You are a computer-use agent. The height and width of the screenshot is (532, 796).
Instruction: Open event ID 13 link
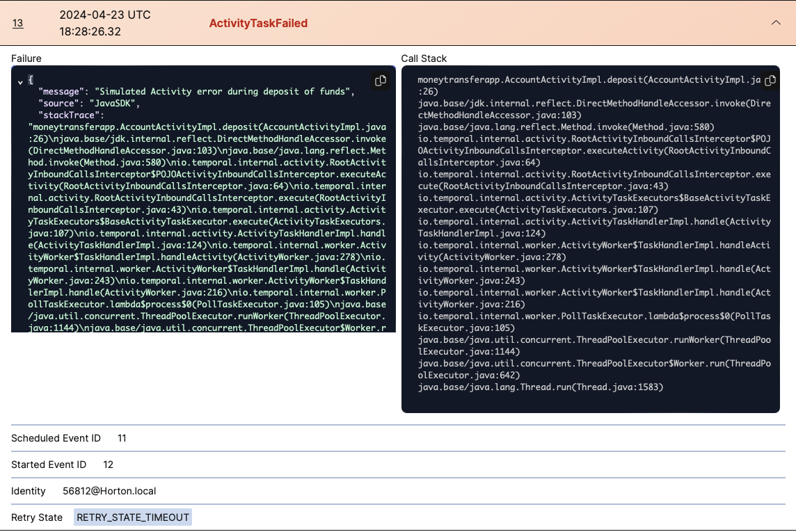coord(18,24)
